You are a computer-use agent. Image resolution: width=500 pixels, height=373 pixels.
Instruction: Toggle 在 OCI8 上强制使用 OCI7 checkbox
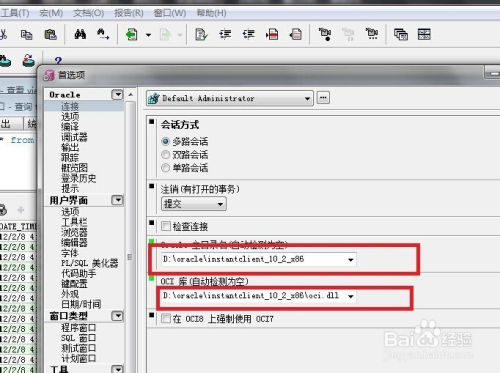tap(166, 319)
